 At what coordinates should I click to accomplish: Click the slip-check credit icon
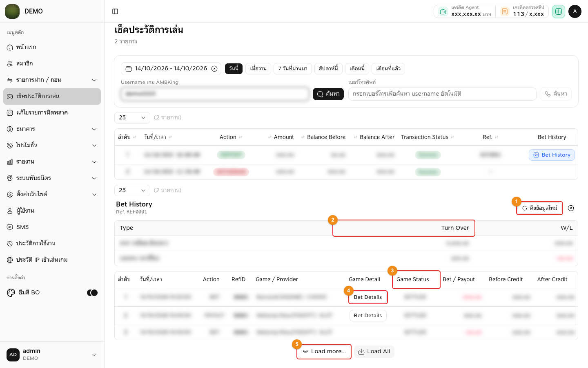tap(505, 11)
